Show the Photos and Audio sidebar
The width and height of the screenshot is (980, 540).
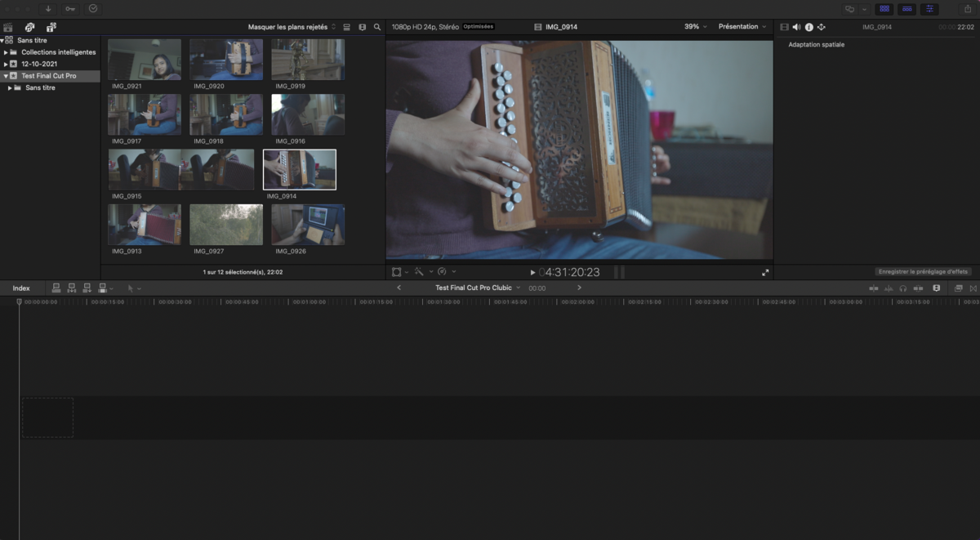point(29,27)
